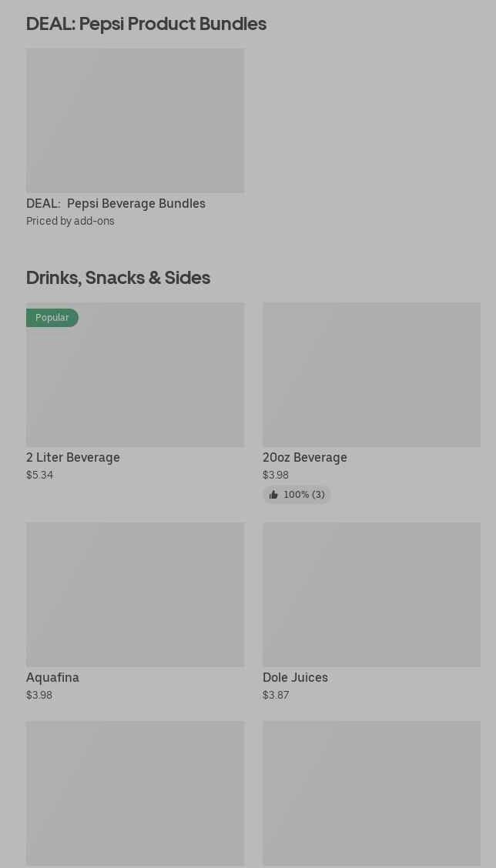Open the 20oz Beverage product image

pyautogui.click(x=371, y=375)
